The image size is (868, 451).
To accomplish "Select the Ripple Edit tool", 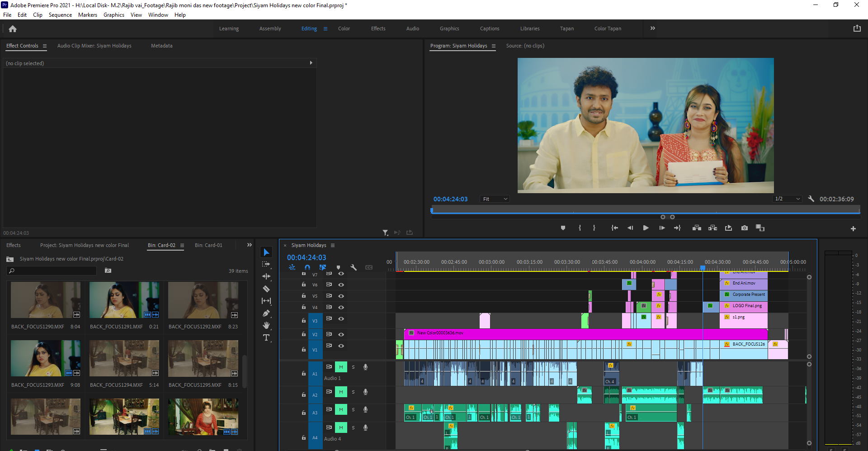I will coord(266,276).
